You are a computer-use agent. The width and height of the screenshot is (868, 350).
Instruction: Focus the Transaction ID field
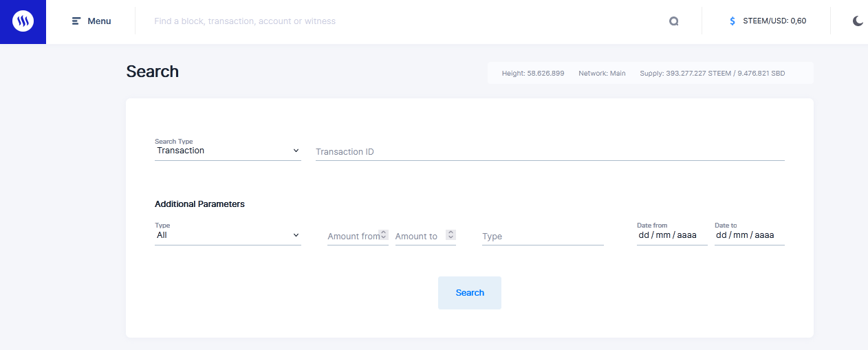coord(550,152)
